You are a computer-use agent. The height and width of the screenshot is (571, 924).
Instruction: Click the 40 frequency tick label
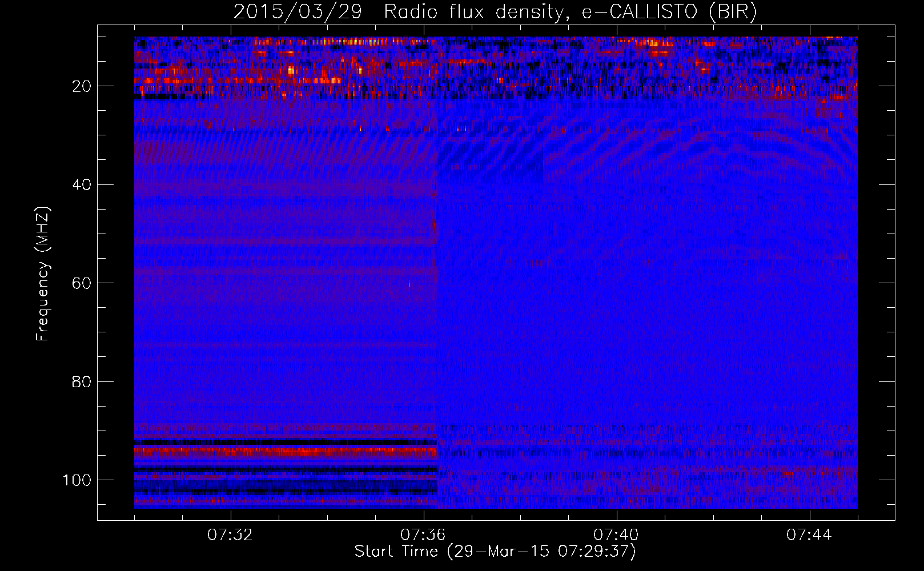(x=82, y=185)
